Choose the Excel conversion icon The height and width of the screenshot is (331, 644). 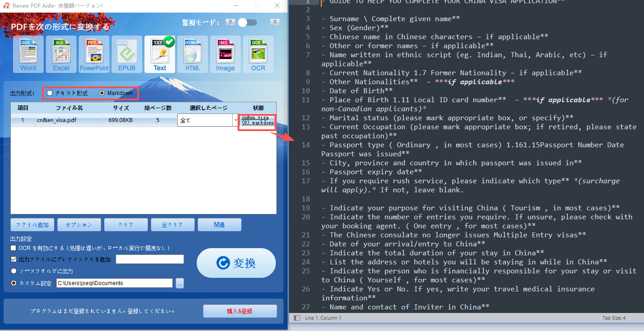pyautogui.click(x=61, y=54)
